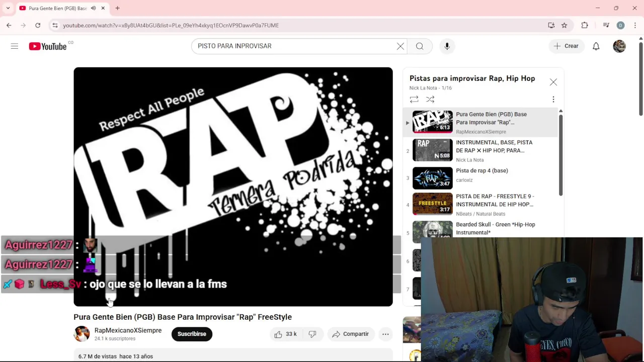The width and height of the screenshot is (644, 362).
Task: Open playlist more options menu
Action: (x=553, y=100)
